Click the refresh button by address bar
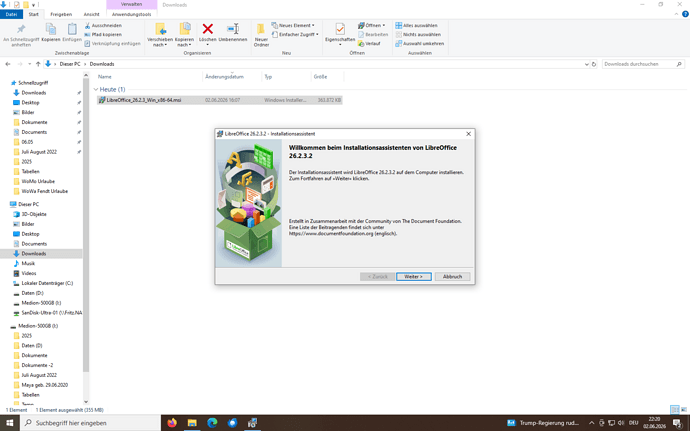The width and height of the screenshot is (690, 431). (594, 64)
